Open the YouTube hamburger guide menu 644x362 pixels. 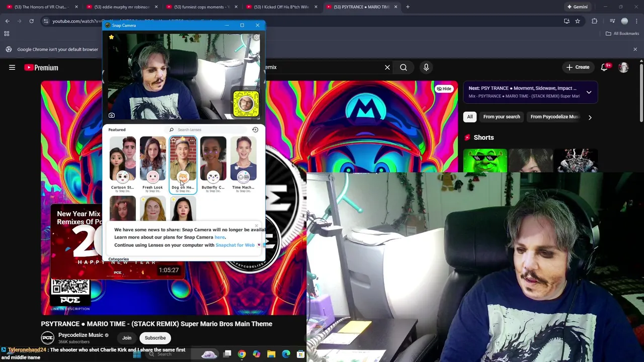pyautogui.click(x=12, y=67)
